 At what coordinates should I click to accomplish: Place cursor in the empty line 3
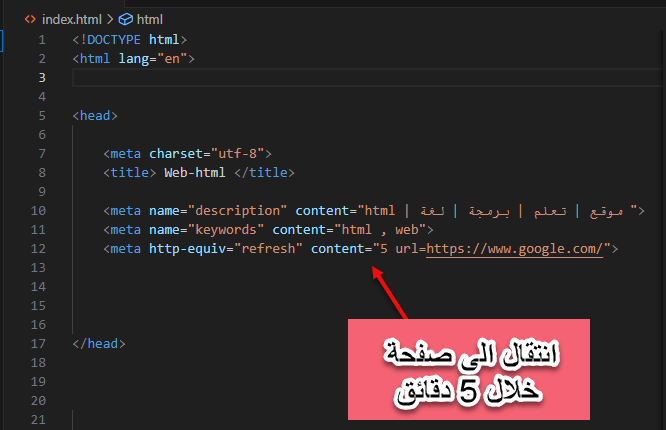click(300, 77)
